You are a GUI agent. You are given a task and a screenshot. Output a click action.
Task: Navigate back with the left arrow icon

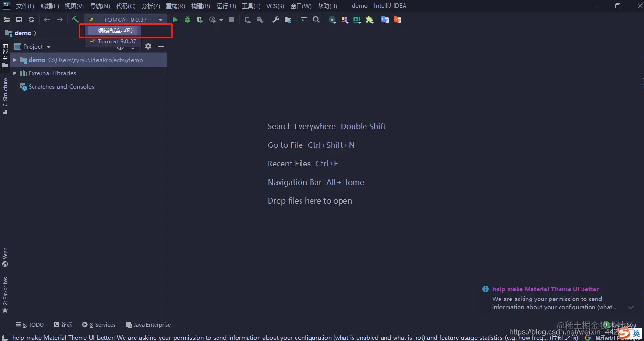(x=47, y=20)
